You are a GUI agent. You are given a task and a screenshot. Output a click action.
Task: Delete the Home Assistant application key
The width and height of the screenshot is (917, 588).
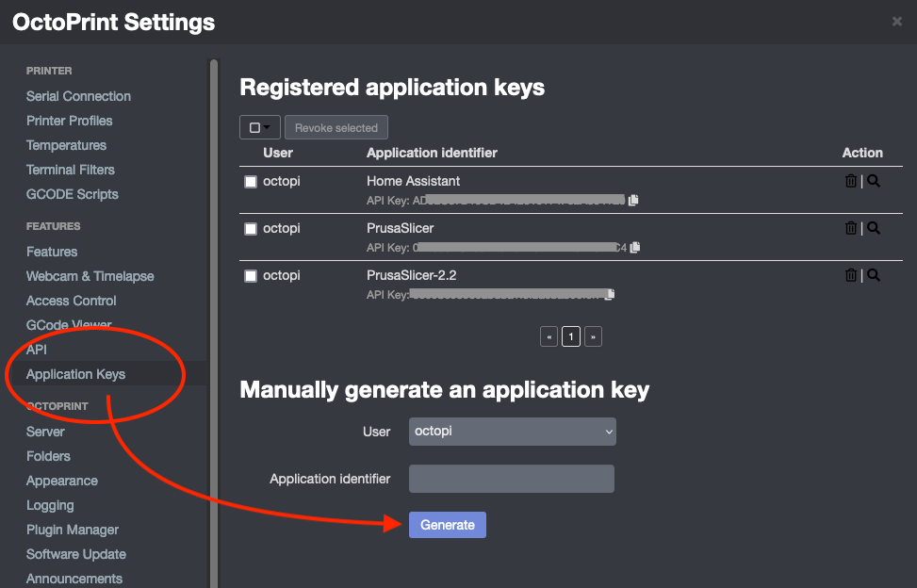(x=851, y=182)
